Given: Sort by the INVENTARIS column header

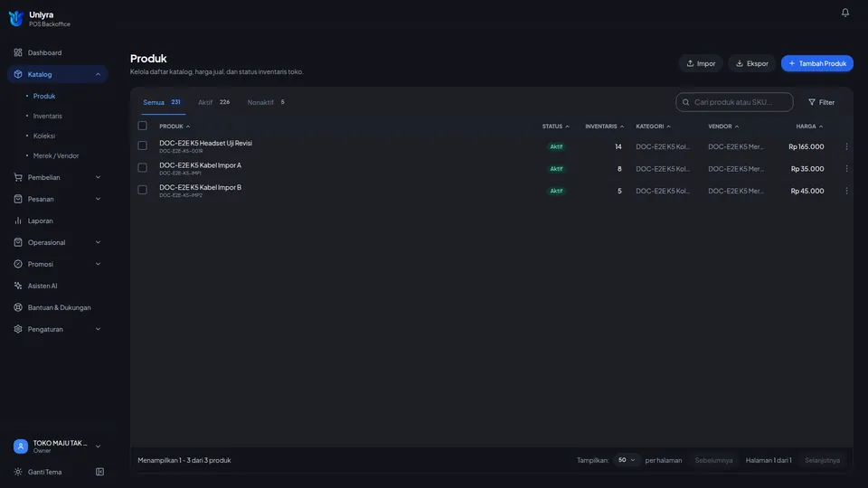Looking at the screenshot, I should pyautogui.click(x=604, y=127).
